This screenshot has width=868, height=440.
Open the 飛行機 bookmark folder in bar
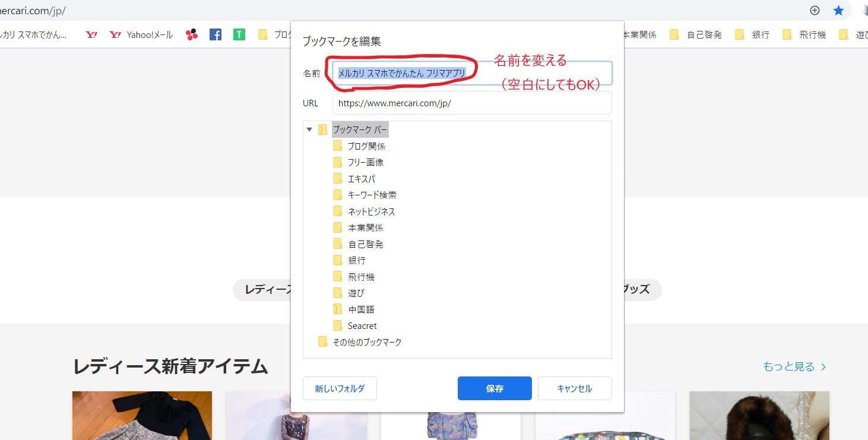coord(804,35)
